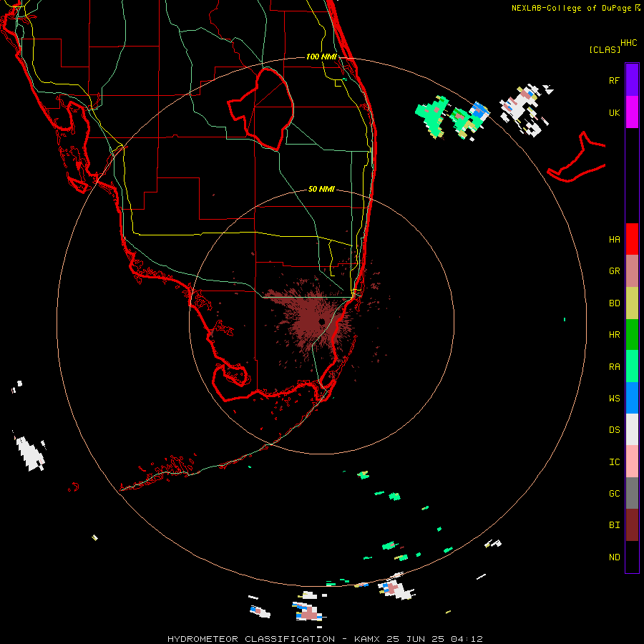Click the purple RF legend swatch
The height and width of the screenshot is (644, 644).
point(632,80)
